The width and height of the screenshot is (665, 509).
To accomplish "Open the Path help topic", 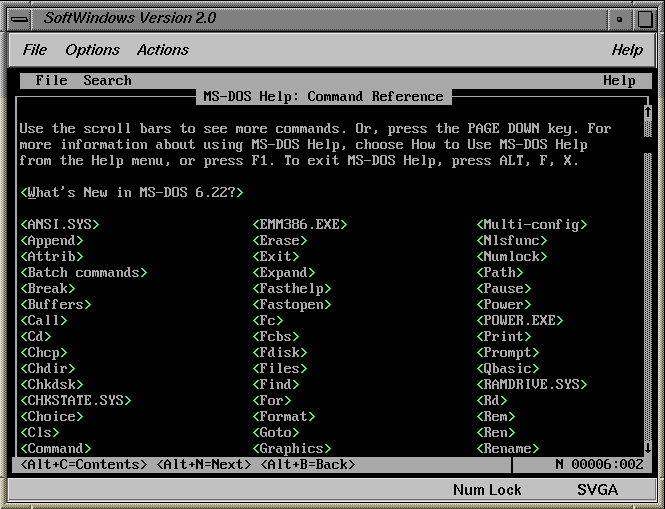I will tap(500, 272).
